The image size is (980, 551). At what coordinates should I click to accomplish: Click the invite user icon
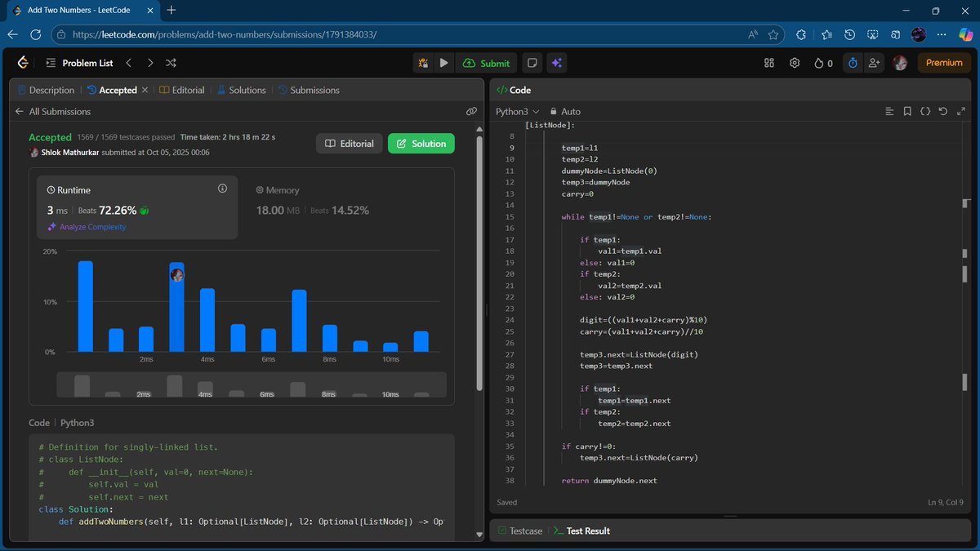(874, 63)
